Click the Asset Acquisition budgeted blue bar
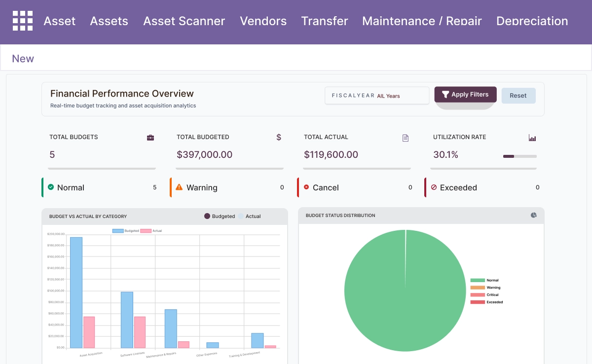The width and height of the screenshot is (592, 364). pyautogui.click(x=76, y=292)
